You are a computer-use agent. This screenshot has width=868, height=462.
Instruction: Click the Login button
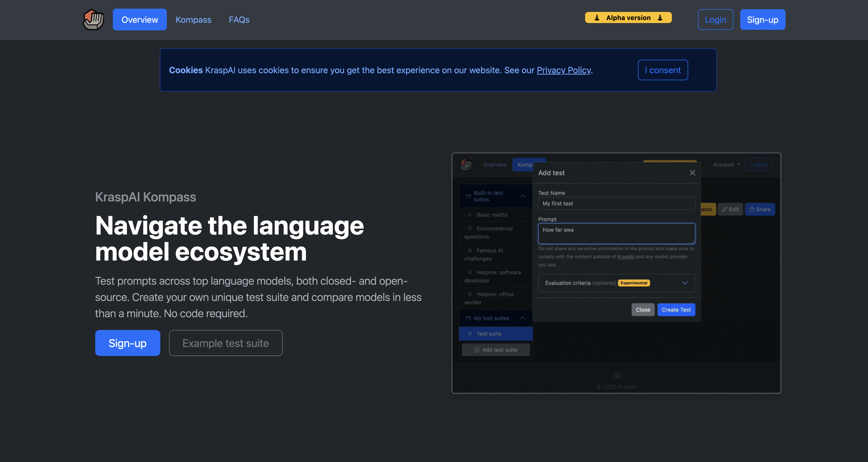tap(715, 20)
